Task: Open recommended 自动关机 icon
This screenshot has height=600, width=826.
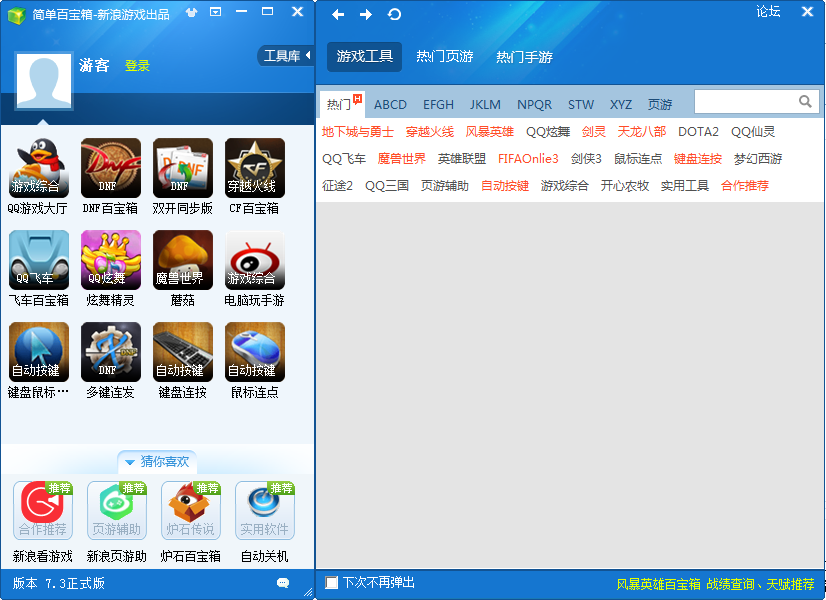Action: click(264, 510)
